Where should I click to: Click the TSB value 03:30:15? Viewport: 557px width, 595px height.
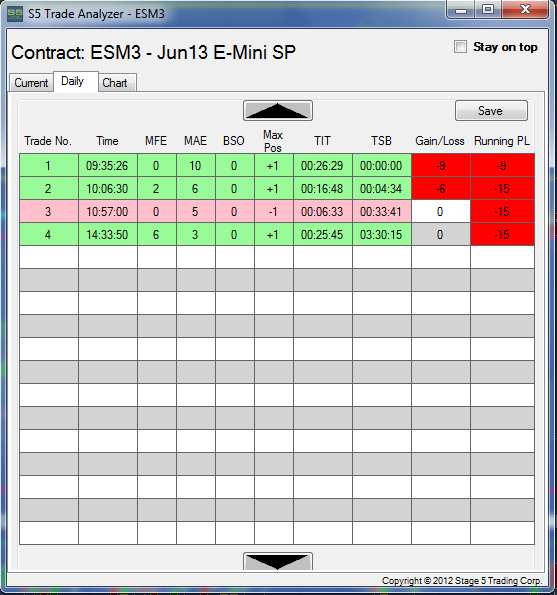(381, 235)
